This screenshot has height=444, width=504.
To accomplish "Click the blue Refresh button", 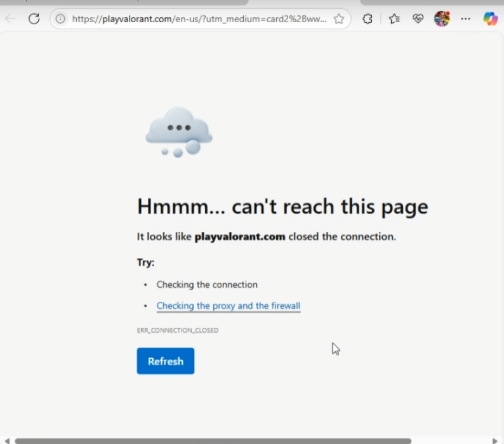I will [166, 361].
